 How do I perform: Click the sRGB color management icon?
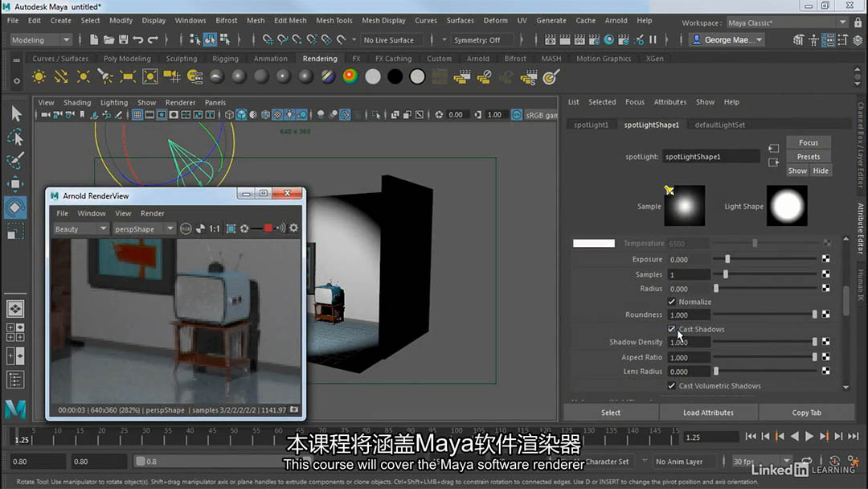[x=516, y=115]
